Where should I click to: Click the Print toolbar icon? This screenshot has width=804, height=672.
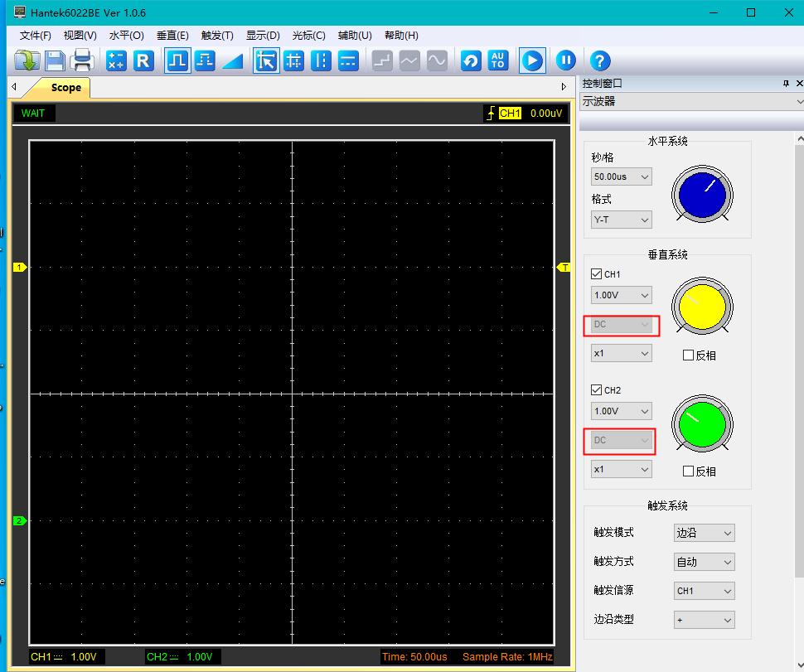pyautogui.click(x=82, y=60)
